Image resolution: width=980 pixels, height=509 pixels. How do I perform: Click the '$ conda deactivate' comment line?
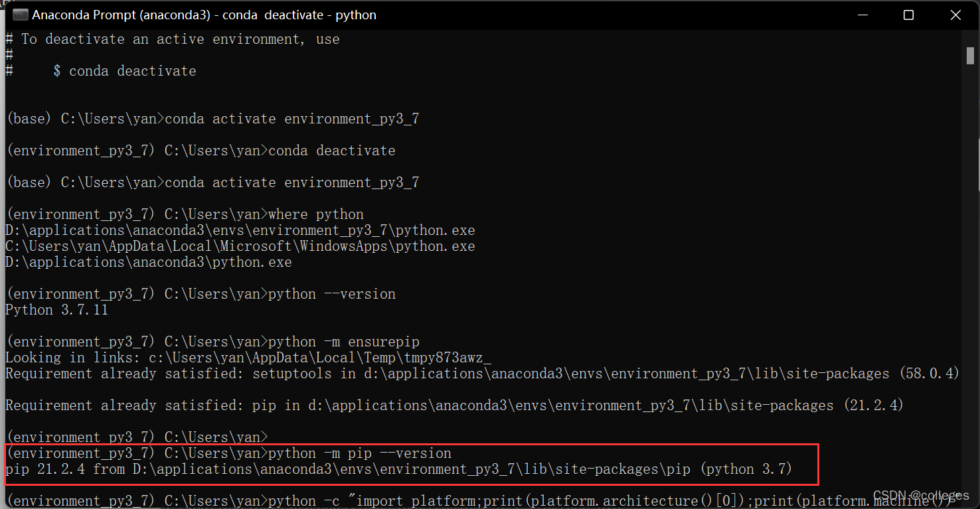tap(101, 71)
